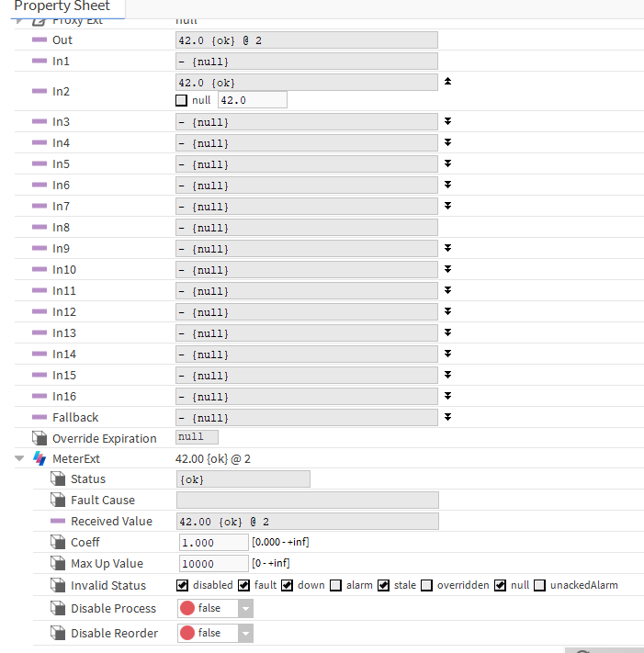Click the Invalid Status property icon
This screenshot has height=653, width=644.
(58, 585)
